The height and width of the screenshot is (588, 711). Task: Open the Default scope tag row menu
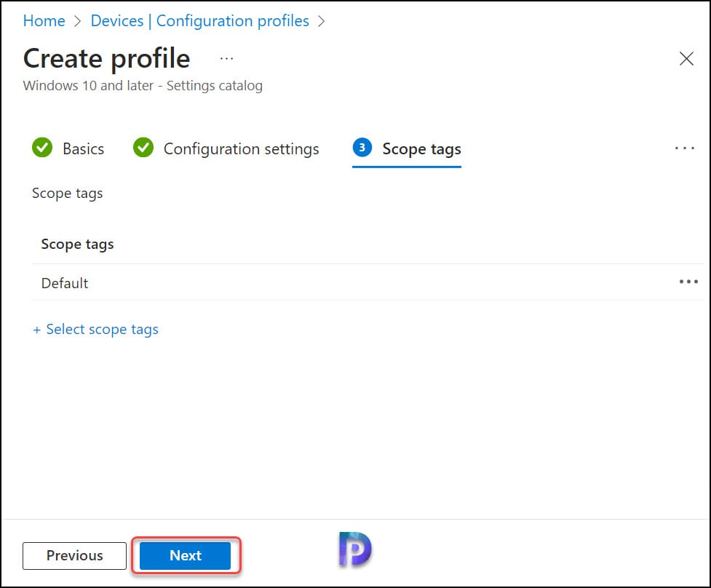click(x=688, y=282)
